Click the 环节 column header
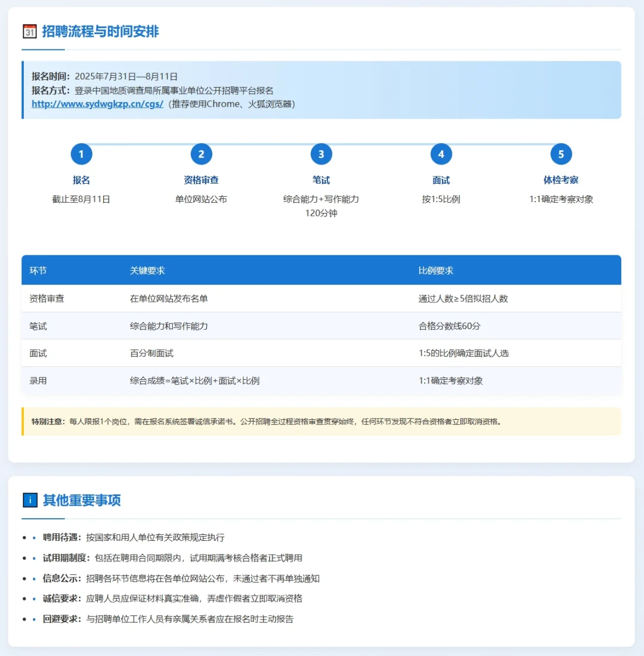Image resolution: width=644 pixels, height=656 pixels. (x=38, y=271)
